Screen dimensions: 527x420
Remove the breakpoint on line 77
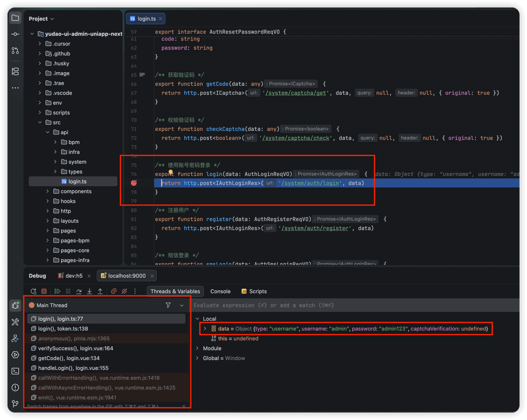(x=134, y=183)
